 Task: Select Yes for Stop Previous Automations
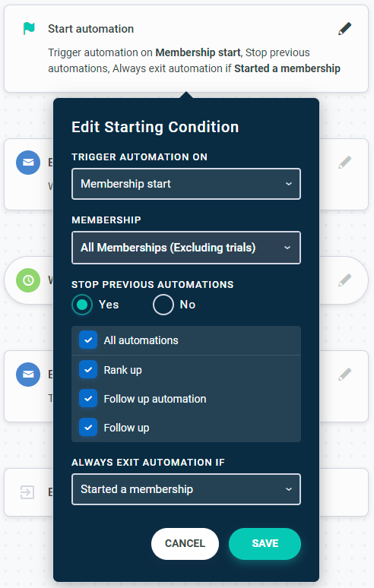pyautogui.click(x=82, y=305)
